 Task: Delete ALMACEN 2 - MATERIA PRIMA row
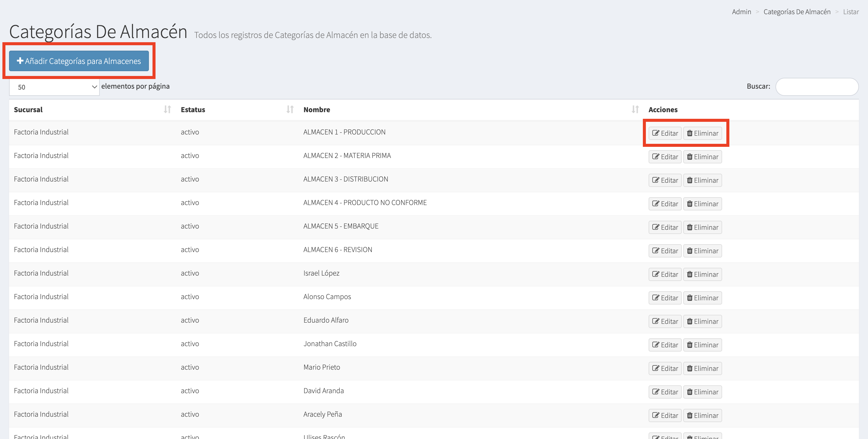tap(702, 157)
